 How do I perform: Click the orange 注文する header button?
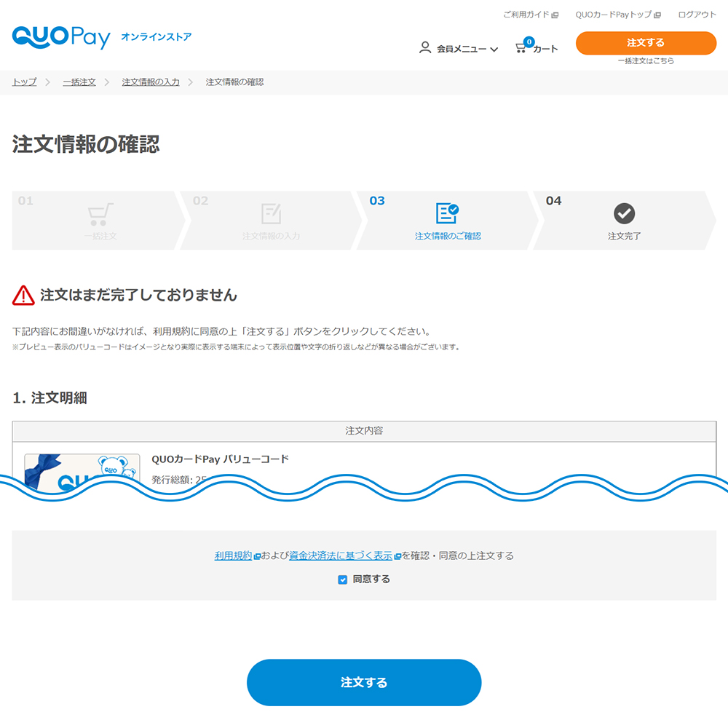tap(646, 43)
